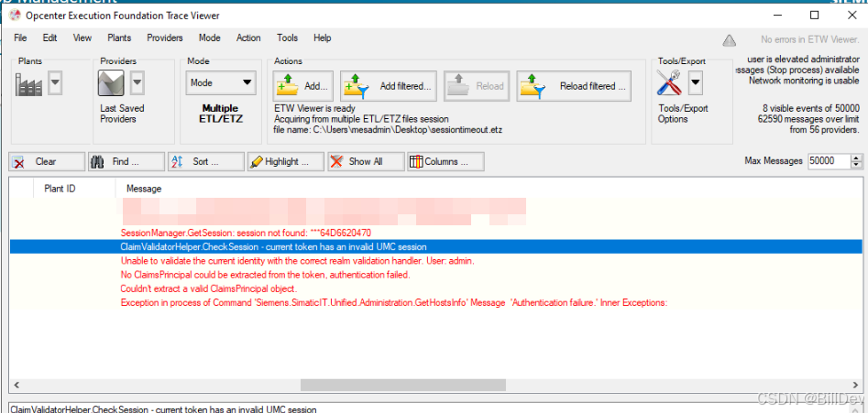Minimize the Trace Viewer window

[x=777, y=16]
